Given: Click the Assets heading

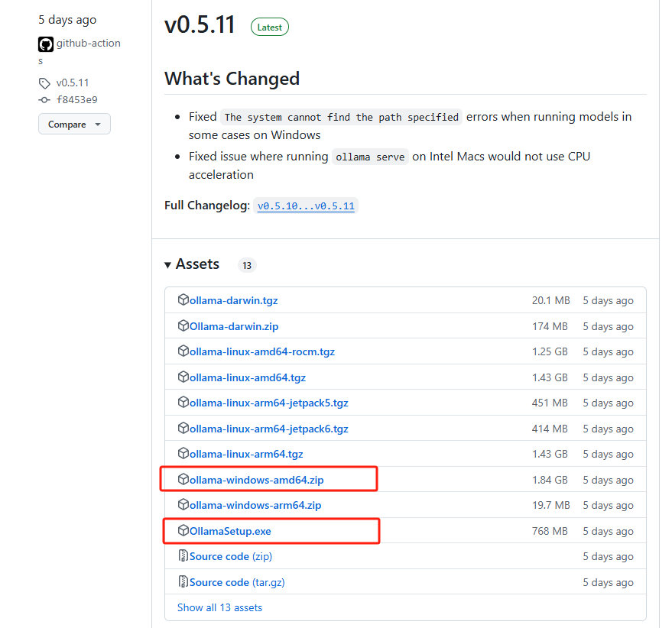Looking at the screenshot, I should pyautogui.click(x=197, y=264).
